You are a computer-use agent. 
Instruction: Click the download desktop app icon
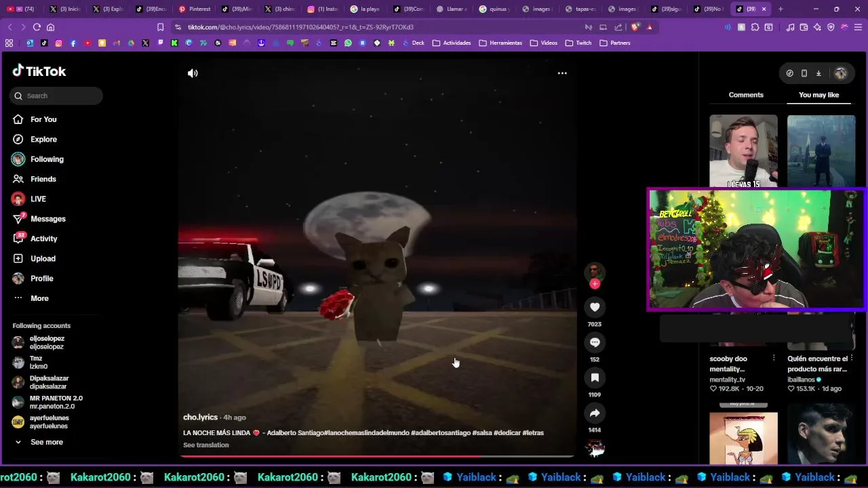818,73
